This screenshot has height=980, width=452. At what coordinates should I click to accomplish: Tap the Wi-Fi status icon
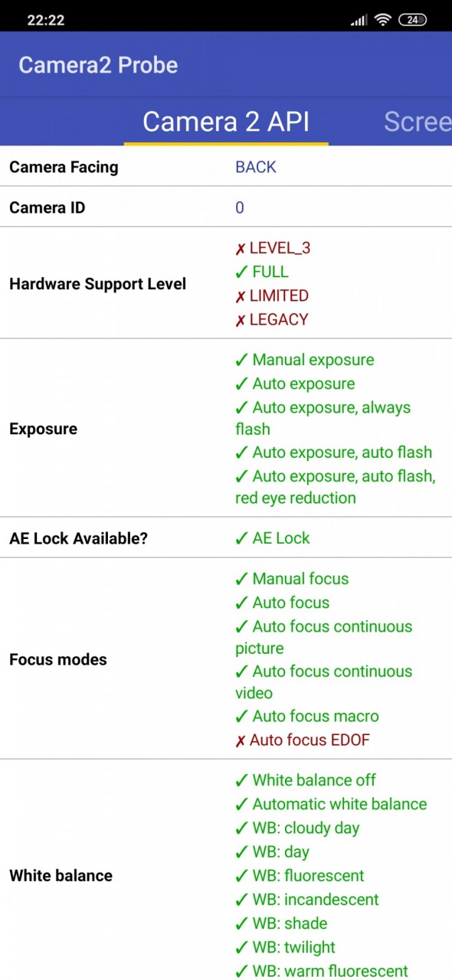coord(382,20)
